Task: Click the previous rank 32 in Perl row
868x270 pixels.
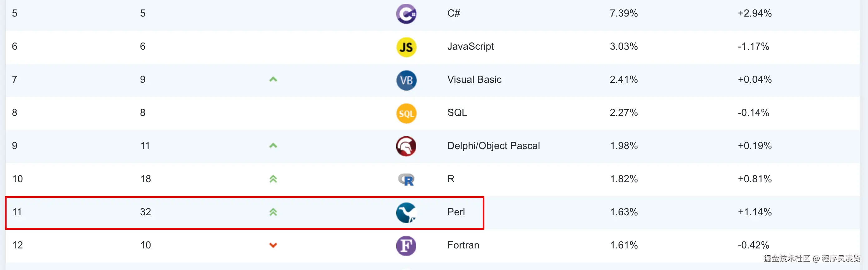Action: pyautogui.click(x=145, y=212)
